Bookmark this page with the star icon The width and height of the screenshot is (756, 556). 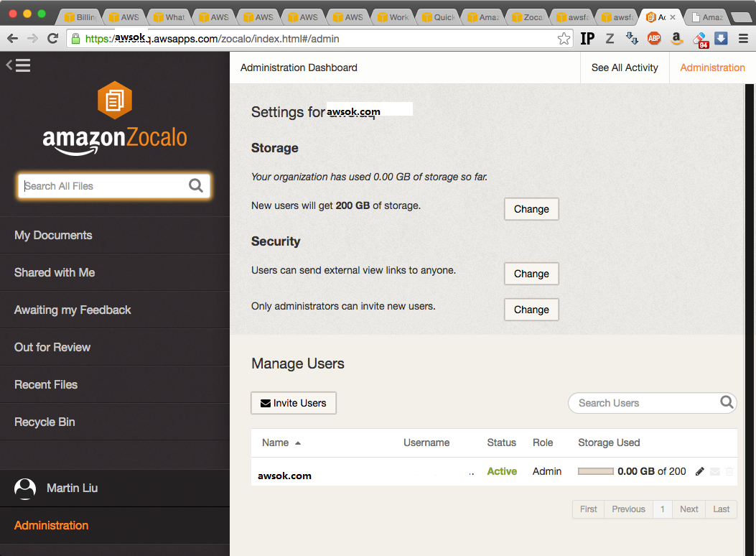[x=564, y=39]
